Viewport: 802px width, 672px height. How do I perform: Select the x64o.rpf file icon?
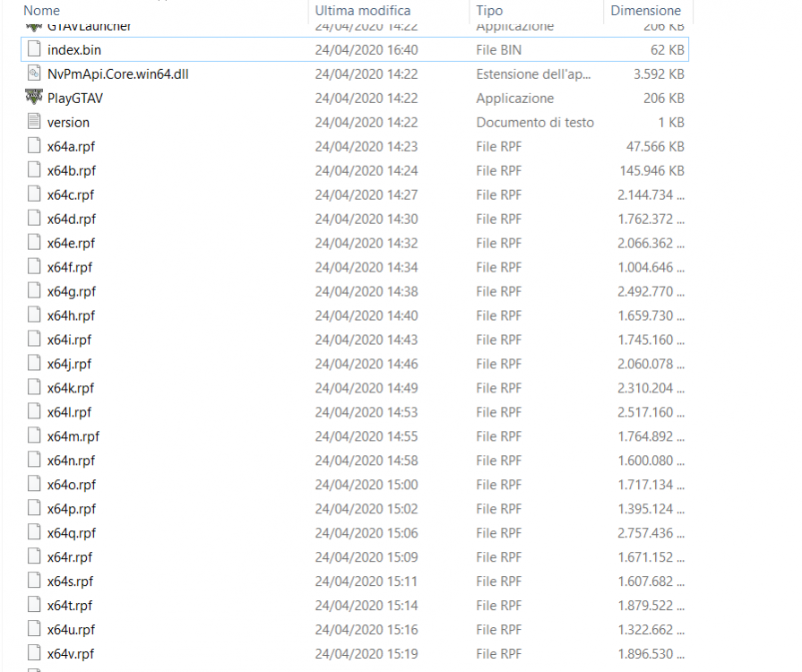click(x=34, y=485)
